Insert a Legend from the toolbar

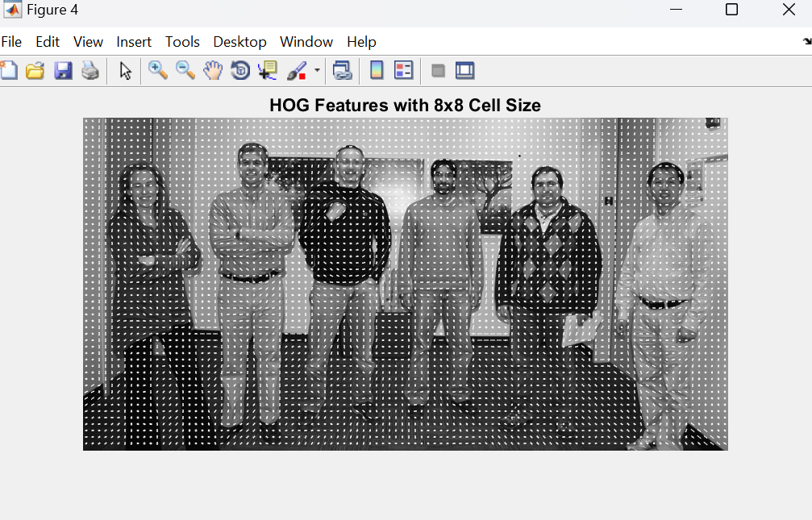coord(403,70)
